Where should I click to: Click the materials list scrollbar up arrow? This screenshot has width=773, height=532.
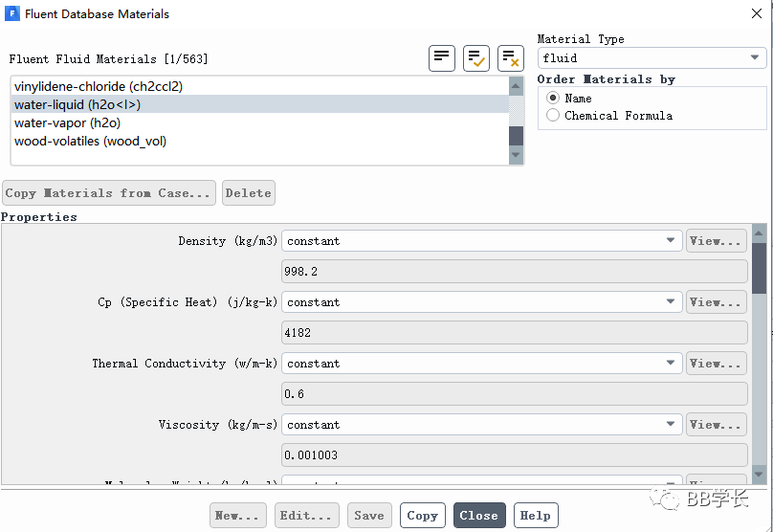tap(516, 86)
